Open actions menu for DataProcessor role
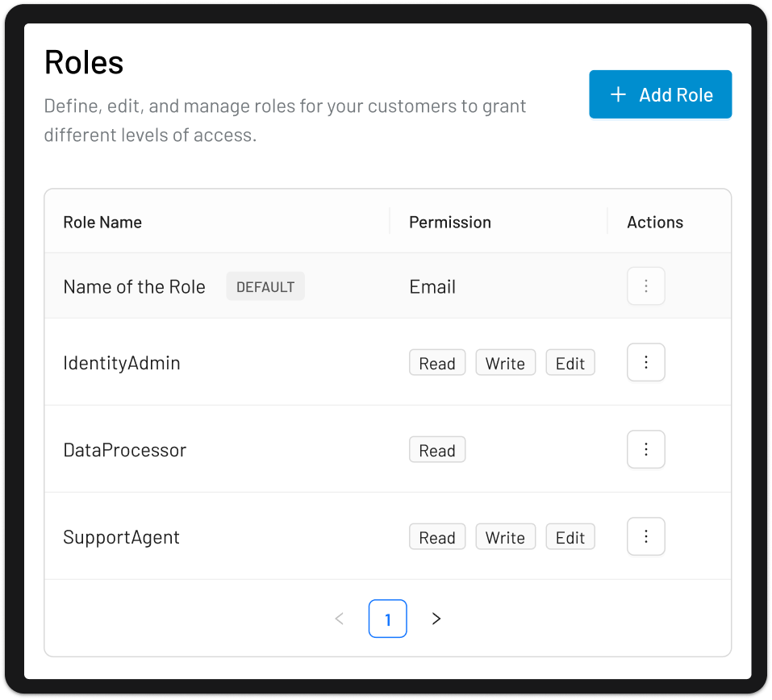Screen dimensions: 772x700 tap(645, 449)
